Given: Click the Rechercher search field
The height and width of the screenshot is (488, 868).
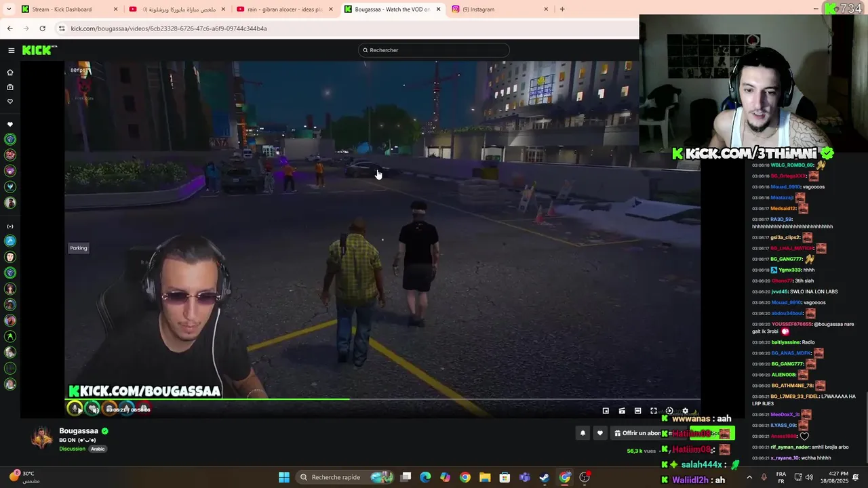Looking at the screenshot, I should [x=434, y=50].
